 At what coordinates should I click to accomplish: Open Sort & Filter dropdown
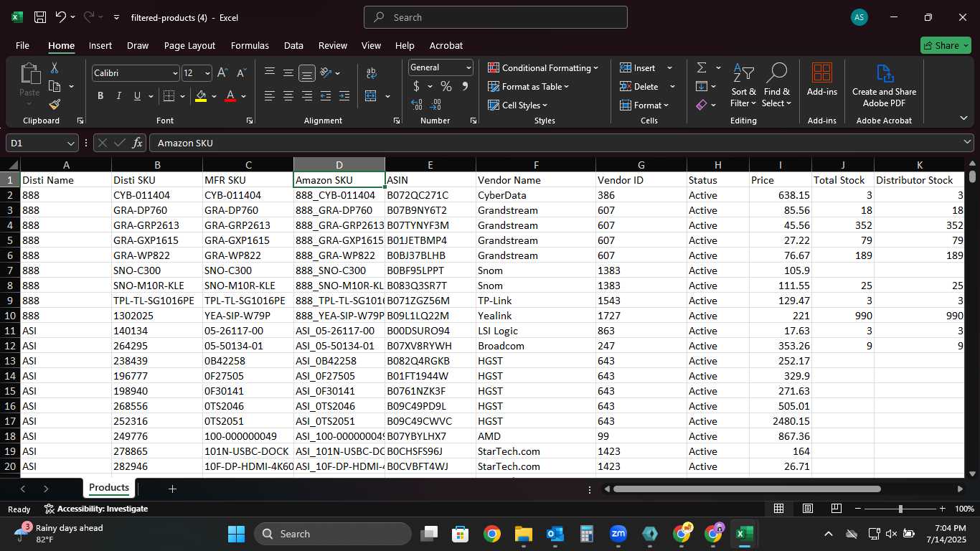[743, 86]
